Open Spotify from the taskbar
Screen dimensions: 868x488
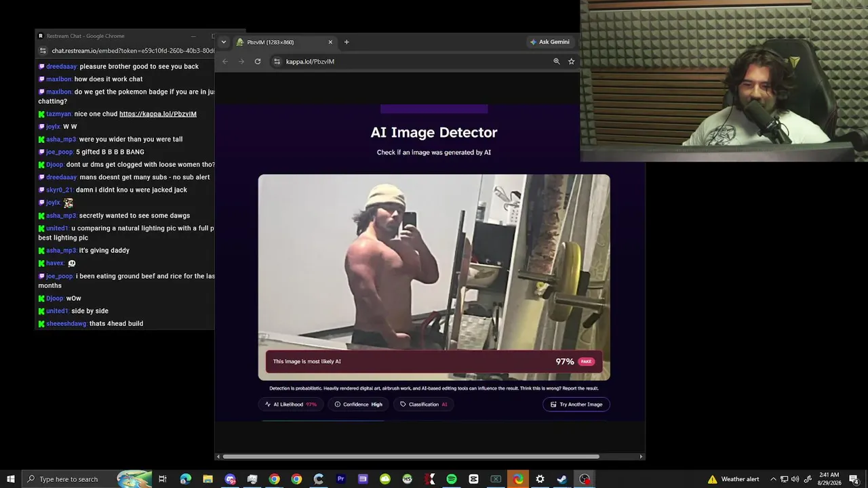pos(452,479)
